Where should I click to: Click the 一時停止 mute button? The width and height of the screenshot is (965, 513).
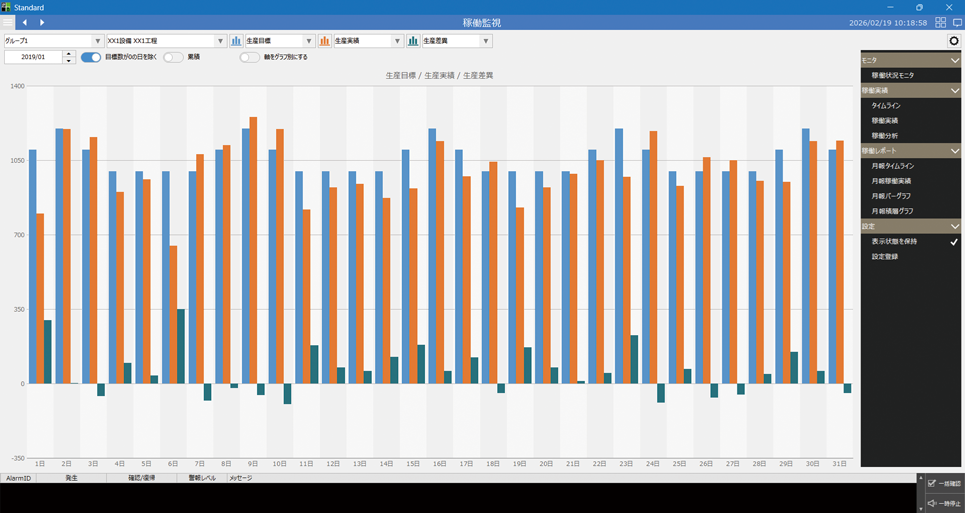tap(944, 503)
